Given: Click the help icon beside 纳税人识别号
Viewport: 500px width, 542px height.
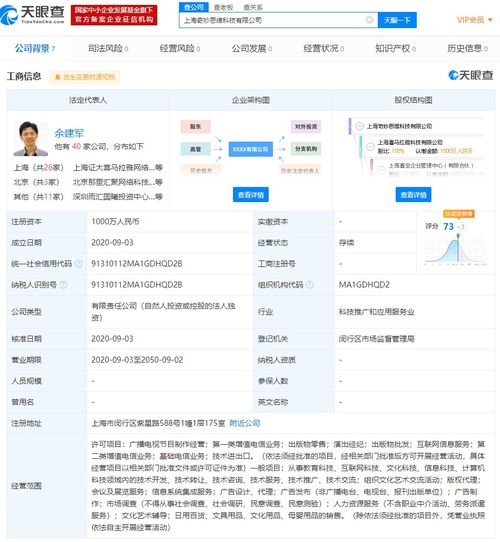Looking at the screenshot, I should (x=63, y=285).
